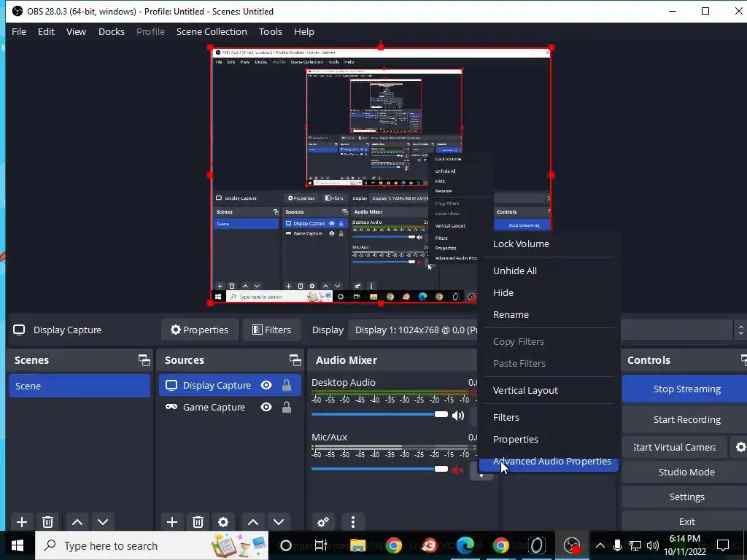This screenshot has width=747, height=560.
Task: Click the Properties button in source toolbar
Action: pos(199,330)
